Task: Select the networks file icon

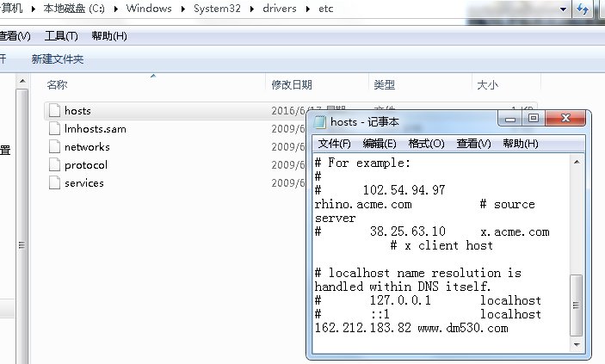Action: [x=54, y=146]
